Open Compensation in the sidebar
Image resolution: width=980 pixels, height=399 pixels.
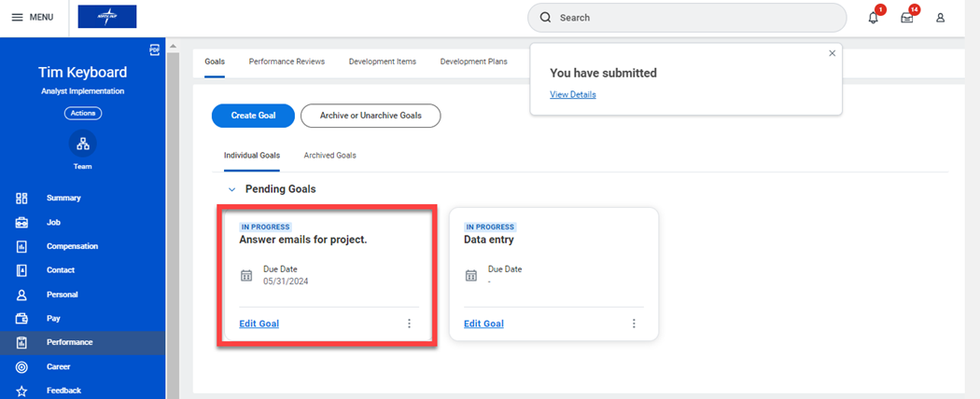pyautogui.click(x=72, y=246)
